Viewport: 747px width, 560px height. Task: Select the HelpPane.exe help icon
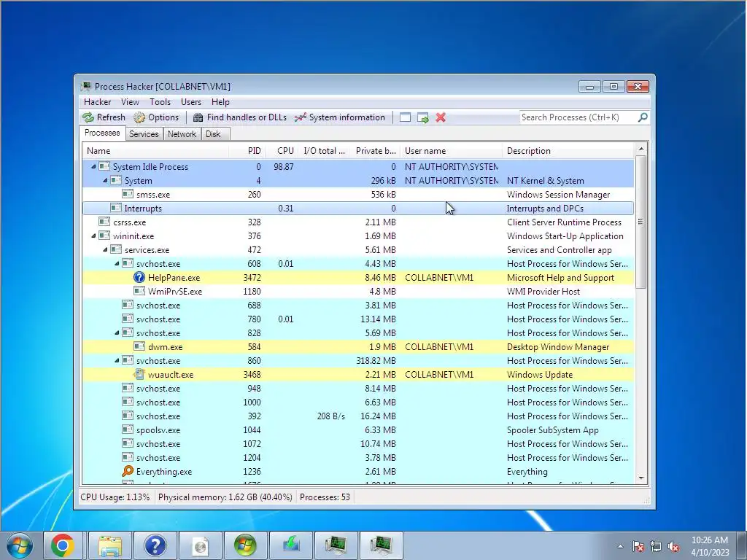139,277
